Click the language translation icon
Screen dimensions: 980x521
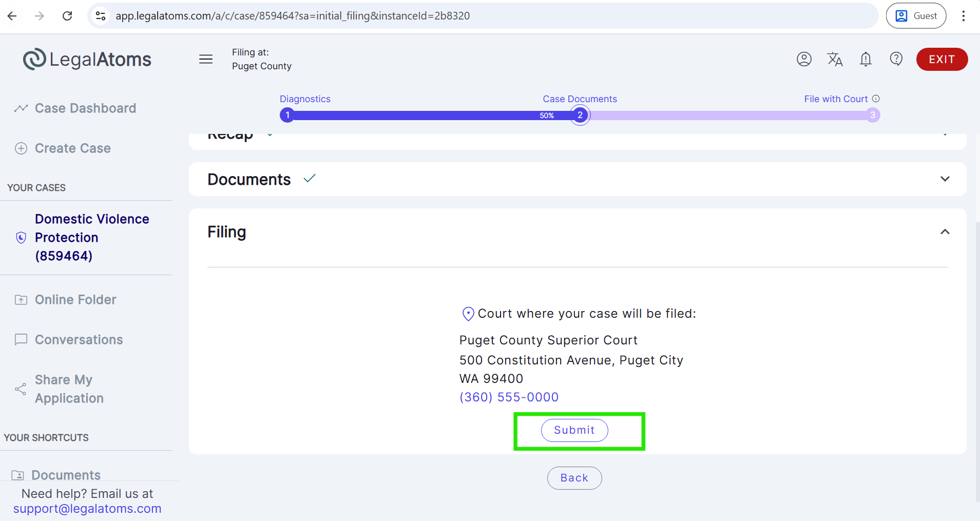point(835,59)
